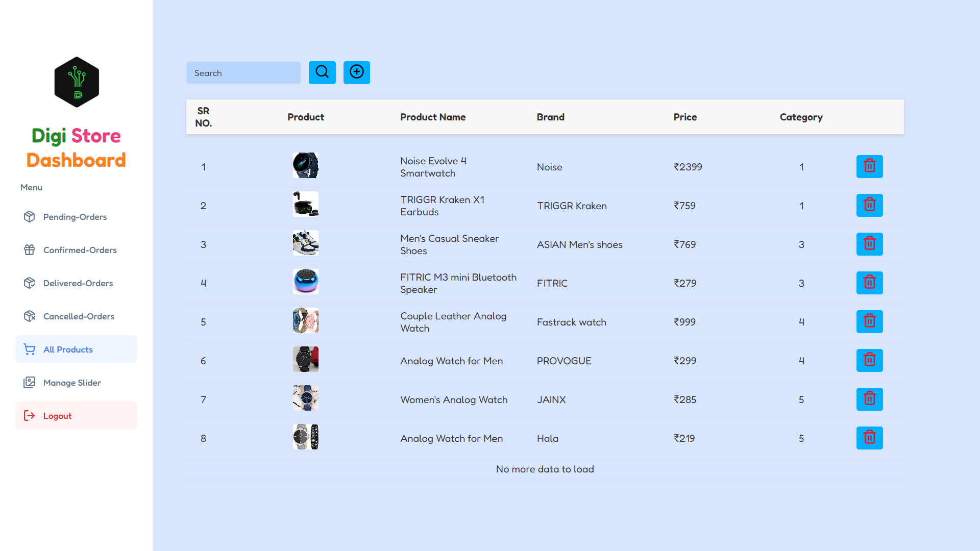Click the 'ASIAN Men's shoes' brand cell
The image size is (980, 551).
580,244
